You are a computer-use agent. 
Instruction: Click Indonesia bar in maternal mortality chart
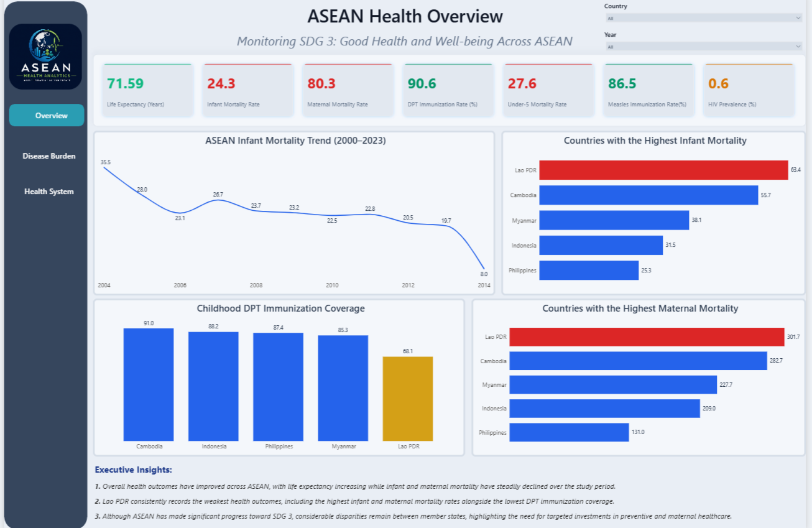click(x=604, y=409)
